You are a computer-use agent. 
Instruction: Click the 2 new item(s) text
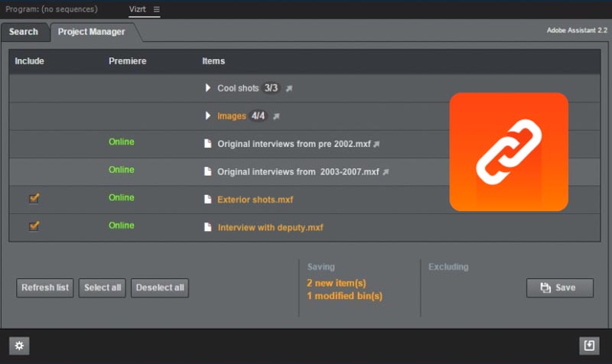337,283
